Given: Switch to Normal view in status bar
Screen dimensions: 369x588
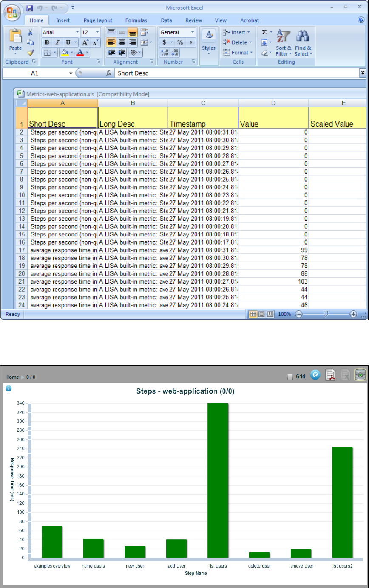Looking at the screenshot, I should [253, 314].
